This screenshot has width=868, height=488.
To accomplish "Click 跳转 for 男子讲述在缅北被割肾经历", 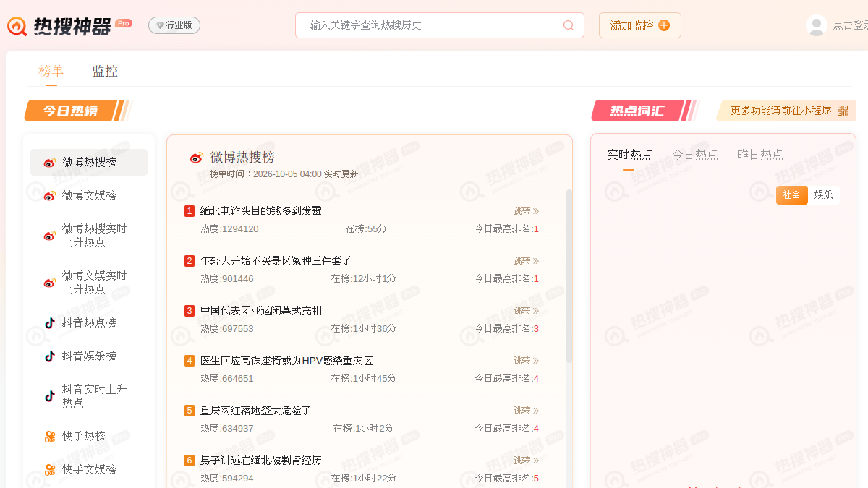I will click(x=526, y=461).
